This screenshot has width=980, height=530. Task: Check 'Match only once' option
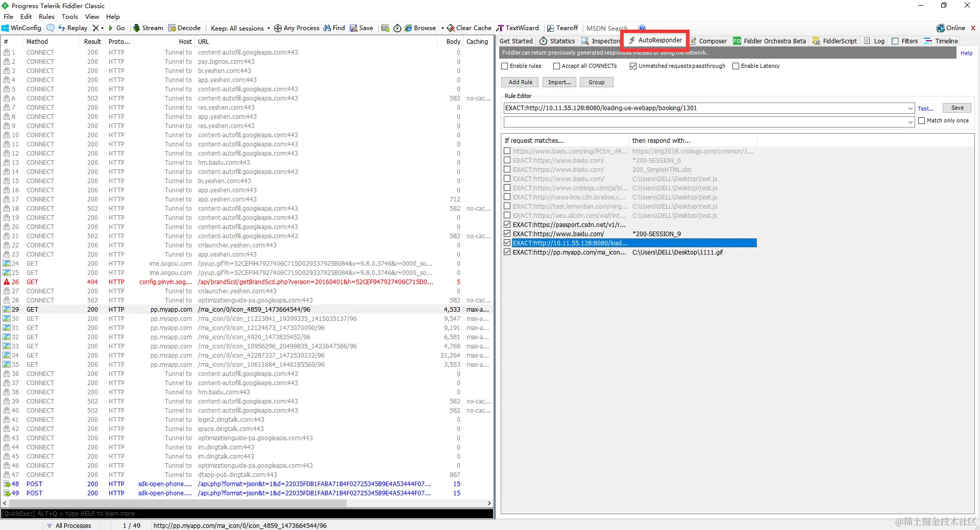point(922,120)
